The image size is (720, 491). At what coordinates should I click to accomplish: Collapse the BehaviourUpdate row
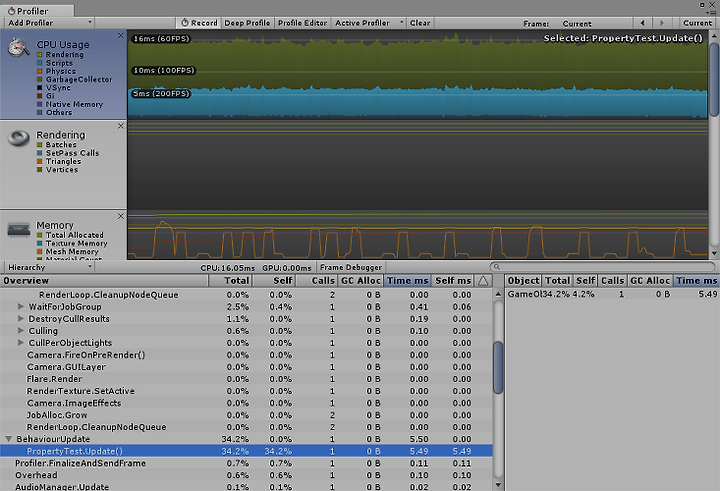(9, 439)
